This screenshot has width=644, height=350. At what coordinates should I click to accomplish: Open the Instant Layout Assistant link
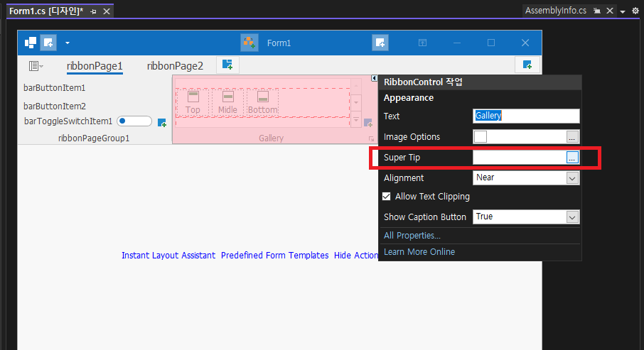168,255
